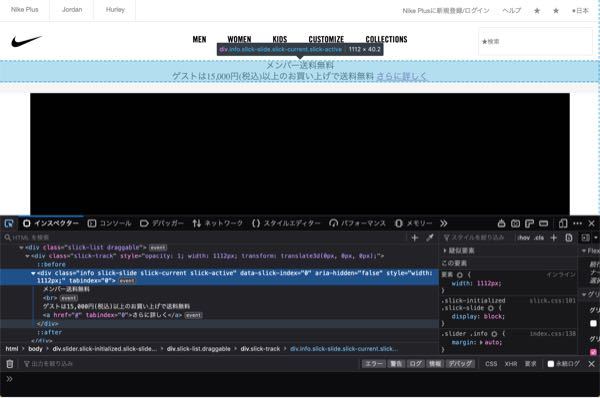600x398 pixels.
Task: Switch to the メモリー tab
Action: coord(414,223)
